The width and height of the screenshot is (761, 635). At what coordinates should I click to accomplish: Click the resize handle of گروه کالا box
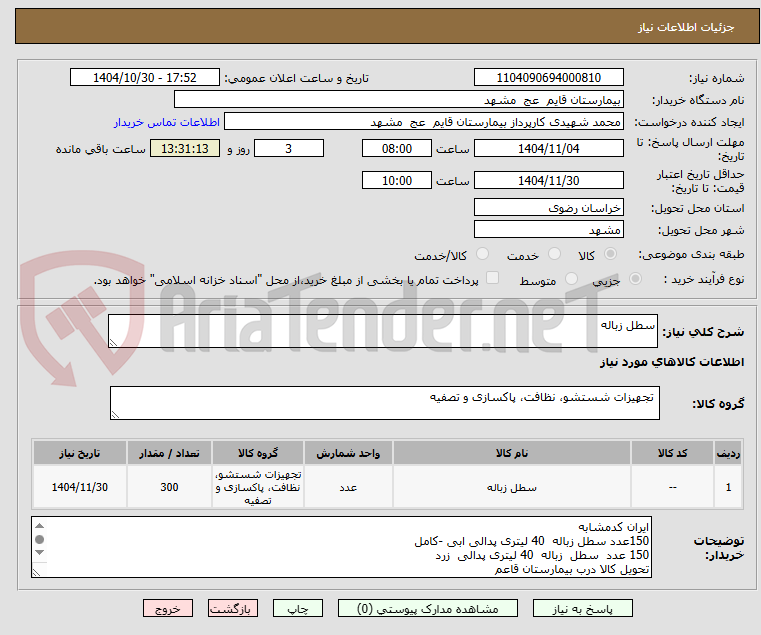click(x=116, y=414)
